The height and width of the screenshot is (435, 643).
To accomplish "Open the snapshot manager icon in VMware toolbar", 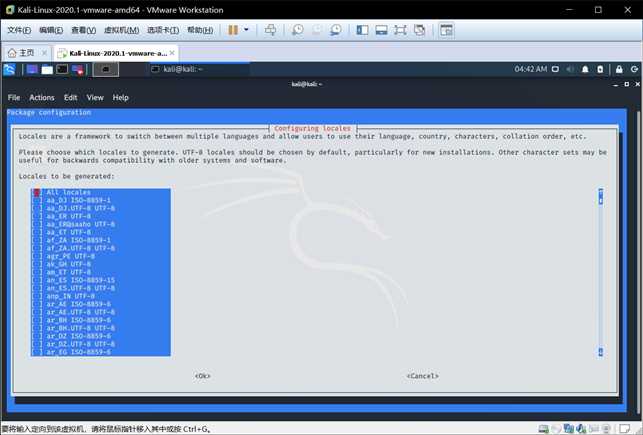I will [336, 30].
